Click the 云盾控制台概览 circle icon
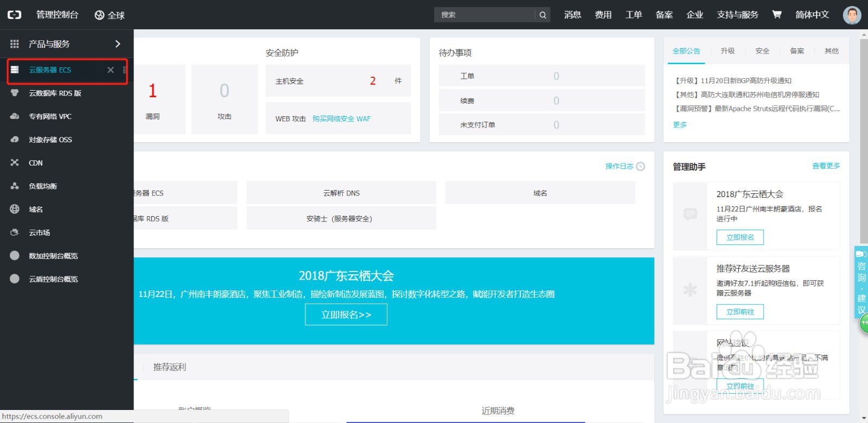 [x=15, y=279]
